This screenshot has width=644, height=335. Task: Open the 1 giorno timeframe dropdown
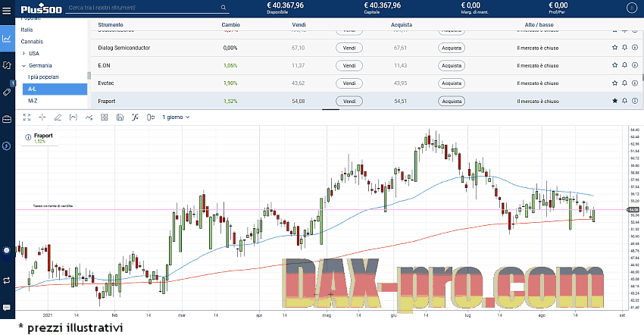click(x=176, y=117)
